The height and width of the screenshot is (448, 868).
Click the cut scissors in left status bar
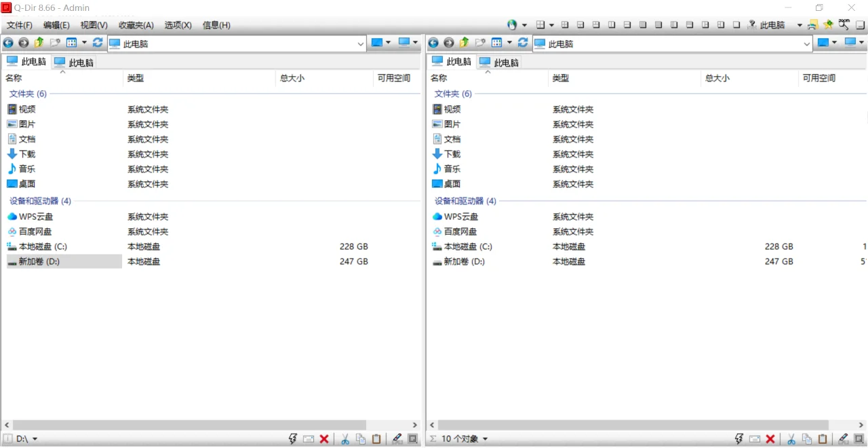pos(344,439)
